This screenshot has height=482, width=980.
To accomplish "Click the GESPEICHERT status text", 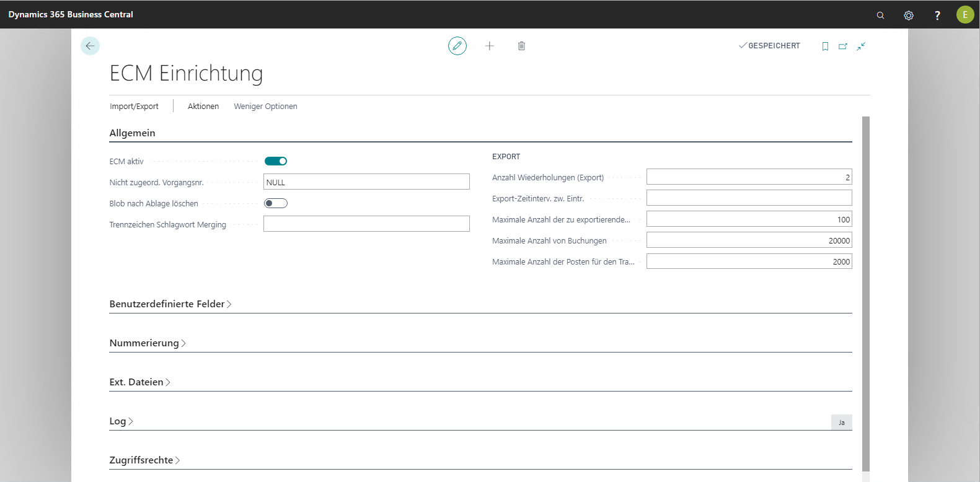I will (774, 46).
